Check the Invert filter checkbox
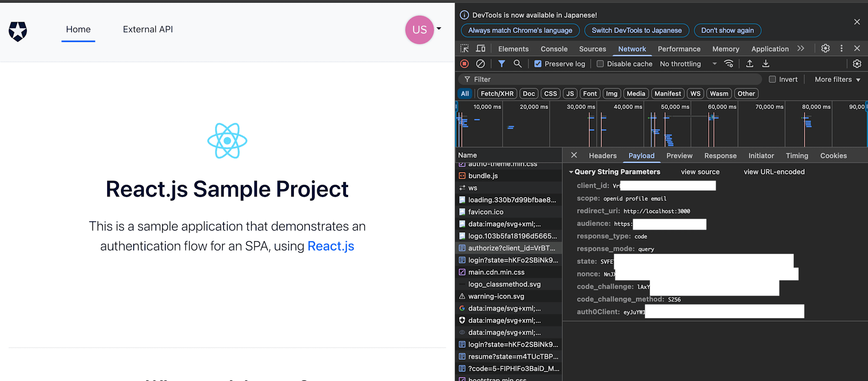Viewport: 868px width, 381px height. click(x=773, y=79)
